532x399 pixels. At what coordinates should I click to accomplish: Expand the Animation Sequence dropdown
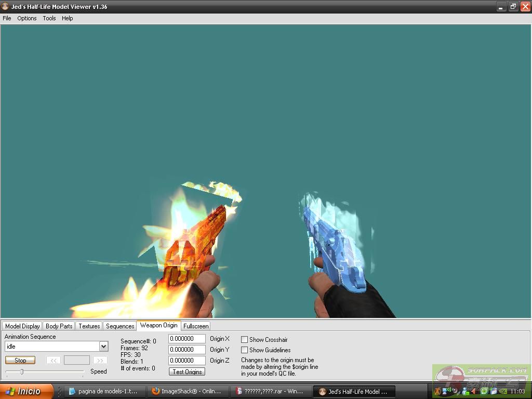coord(103,347)
